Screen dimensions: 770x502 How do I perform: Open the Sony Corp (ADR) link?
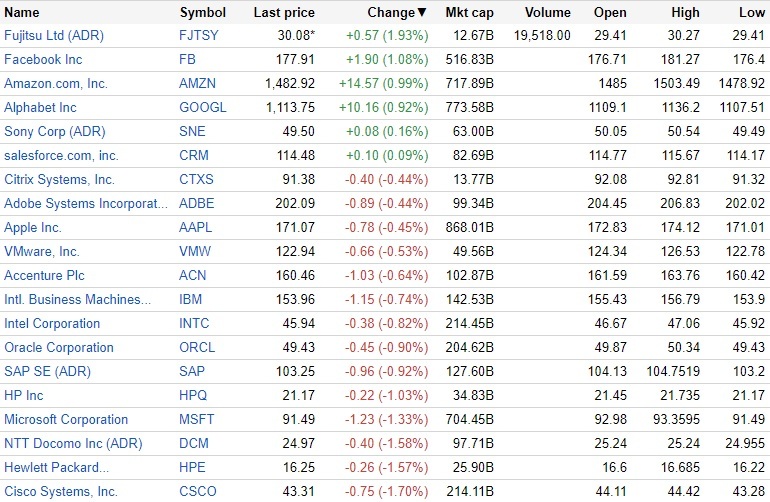tap(54, 132)
